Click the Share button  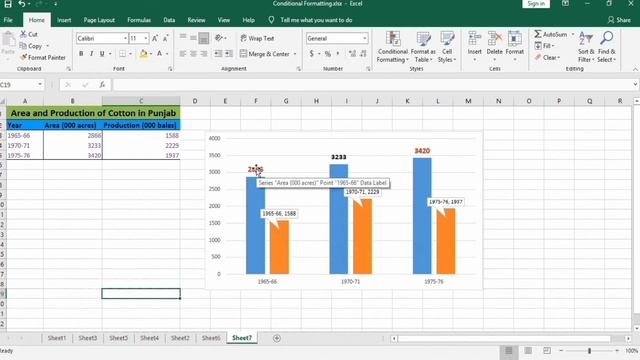619,20
